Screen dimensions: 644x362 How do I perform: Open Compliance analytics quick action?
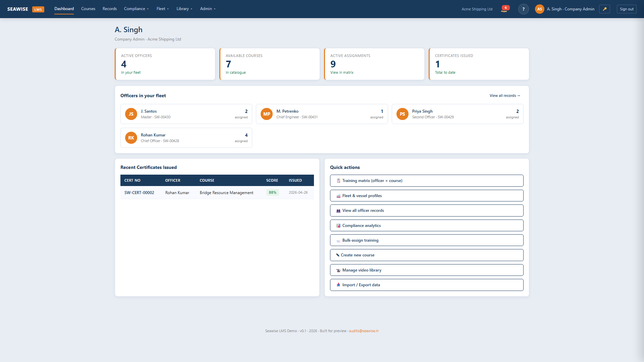point(427,226)
